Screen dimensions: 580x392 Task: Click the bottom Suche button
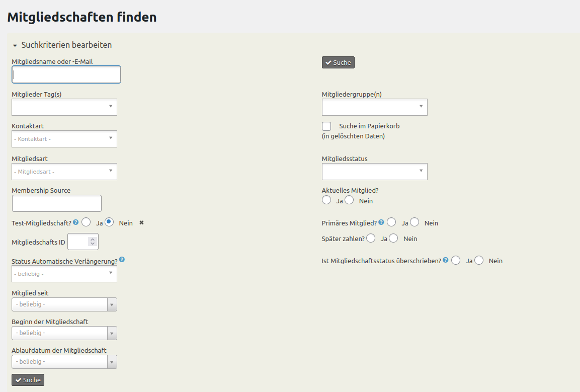pyautogui.click(x=27, y=379)
